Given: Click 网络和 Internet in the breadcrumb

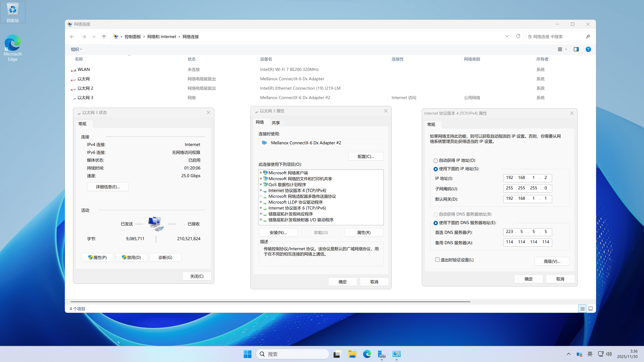Looking at the screenshot, I should pos(162,37).
